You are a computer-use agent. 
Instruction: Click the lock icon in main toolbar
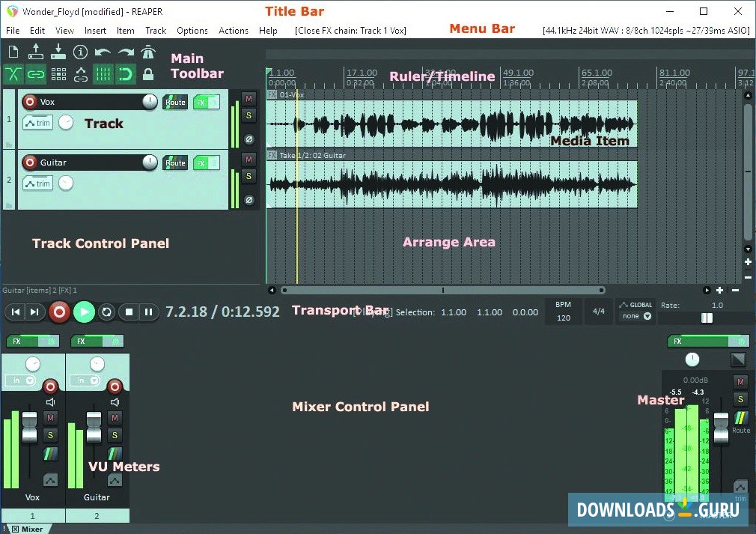[x=148, y=74]
